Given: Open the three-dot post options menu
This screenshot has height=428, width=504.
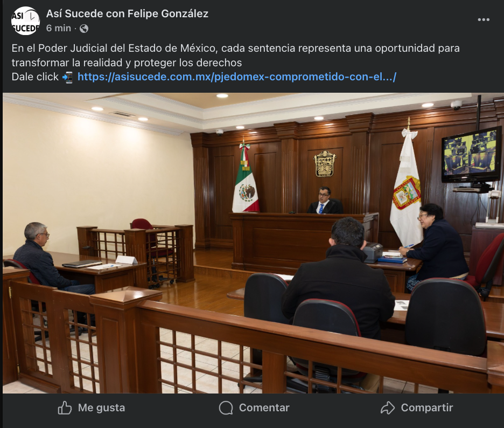Looking at the screenshot, I should (x=484, y=19).
